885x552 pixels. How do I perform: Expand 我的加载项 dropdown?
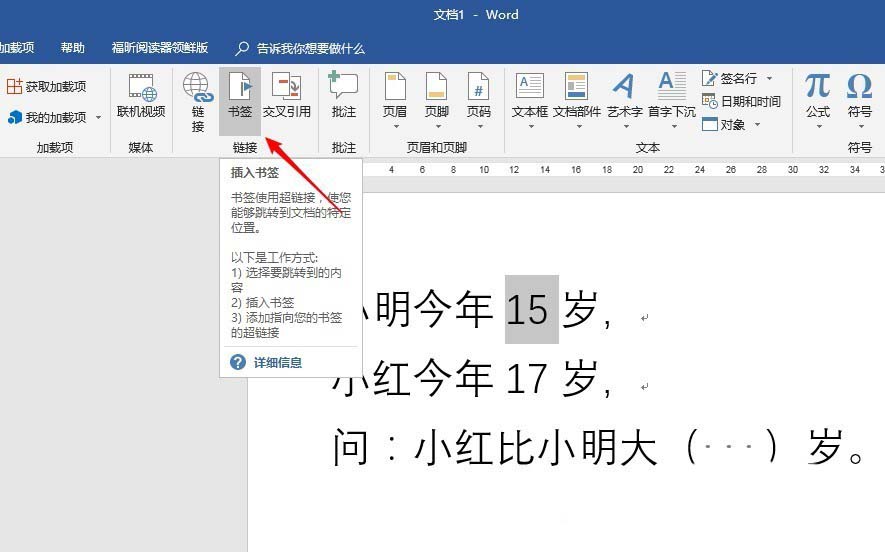(x=98, y=118)
